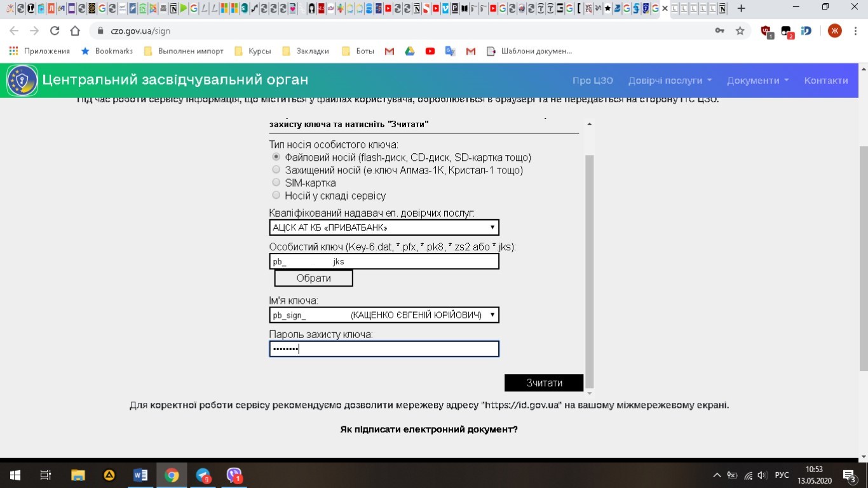The image size is (868, 488).
Task: Go to "Контакти" in navigation bar
Action: pyautogui.click(x=825, y=81)
